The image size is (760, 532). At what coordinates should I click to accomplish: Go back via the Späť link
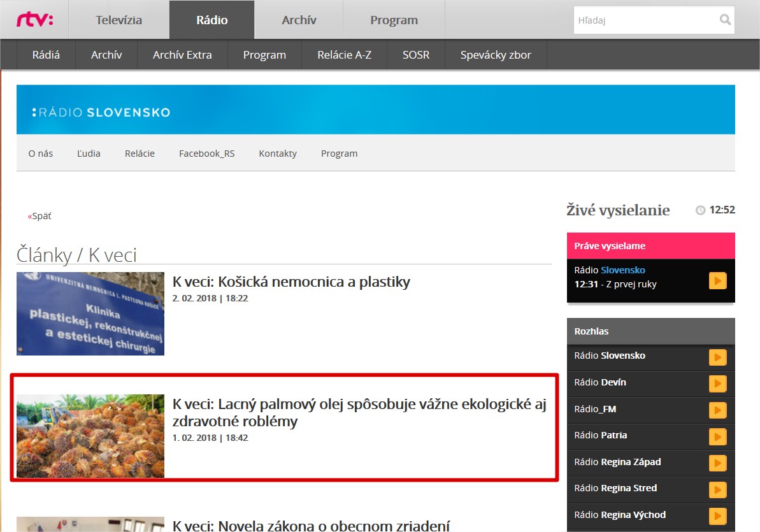pos(39,216)
